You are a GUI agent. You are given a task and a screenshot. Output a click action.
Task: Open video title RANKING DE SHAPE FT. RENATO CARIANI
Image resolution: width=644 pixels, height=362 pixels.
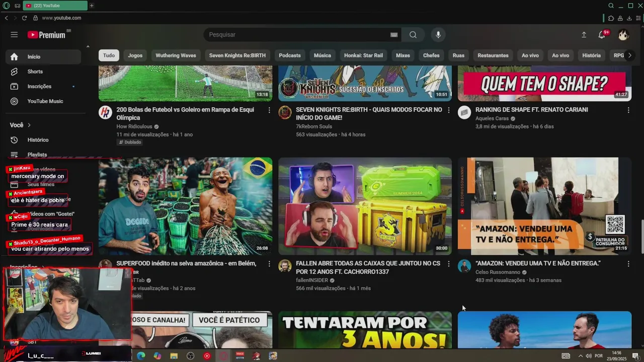click(x=532, y=110)
